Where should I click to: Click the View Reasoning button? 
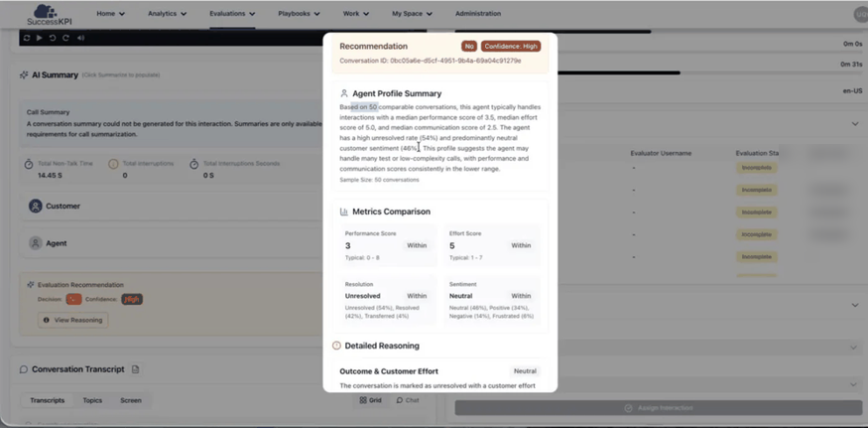pos(73,320)
